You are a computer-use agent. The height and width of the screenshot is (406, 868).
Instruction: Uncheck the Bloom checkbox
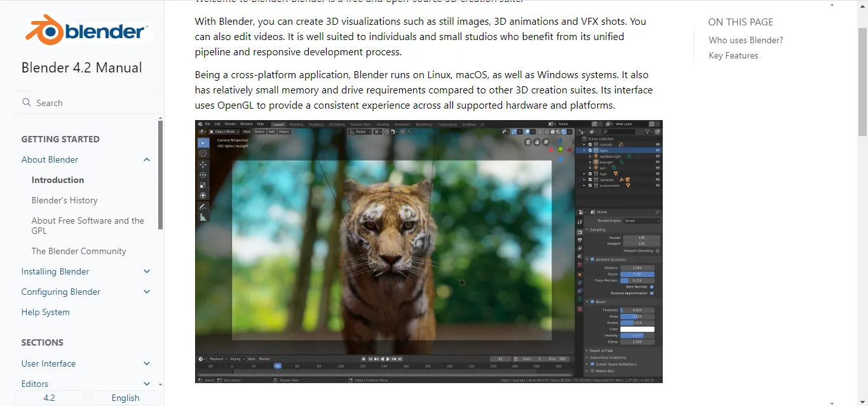click(x=592, y=302)
